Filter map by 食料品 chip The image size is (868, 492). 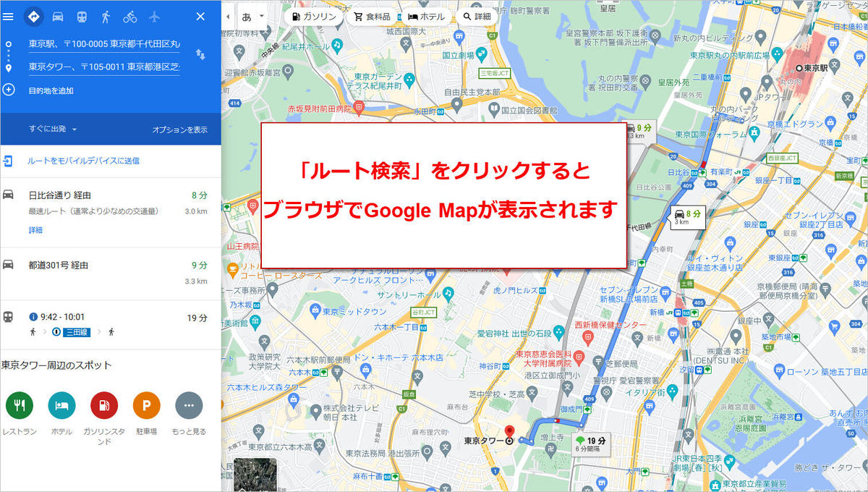point(371,16)
